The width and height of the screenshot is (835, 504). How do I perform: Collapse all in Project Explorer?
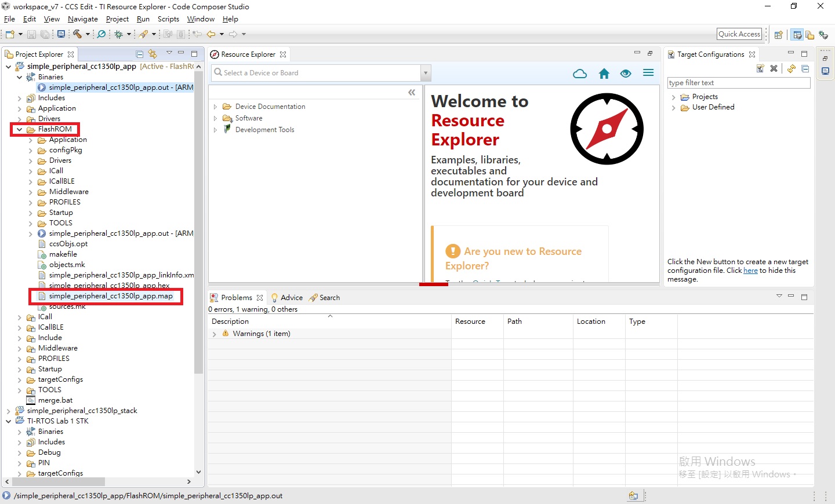(x=140, y=54)
